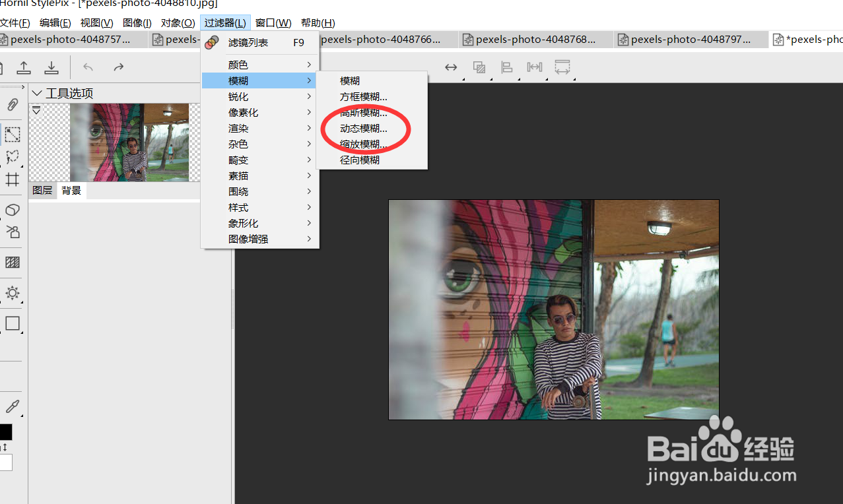Click the overlapping squares arrange icon
Screen dimensions: 843x504
[x=479, y=67]
